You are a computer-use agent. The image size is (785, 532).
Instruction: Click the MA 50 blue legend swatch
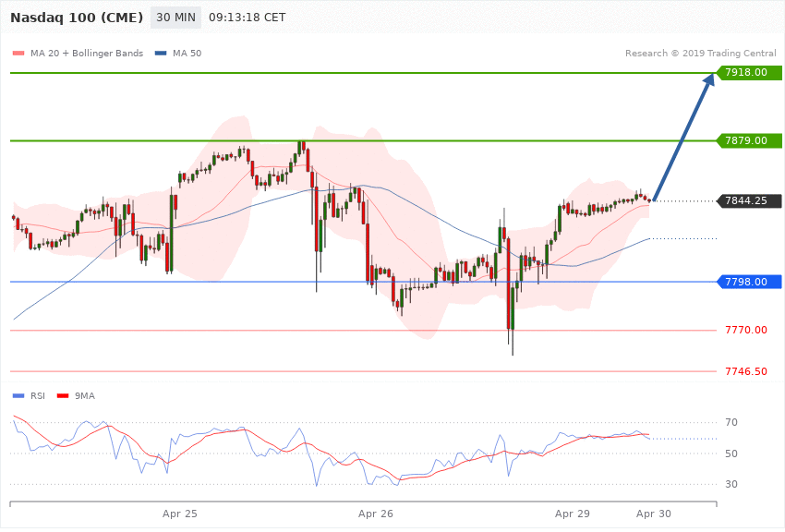point(161,53)
